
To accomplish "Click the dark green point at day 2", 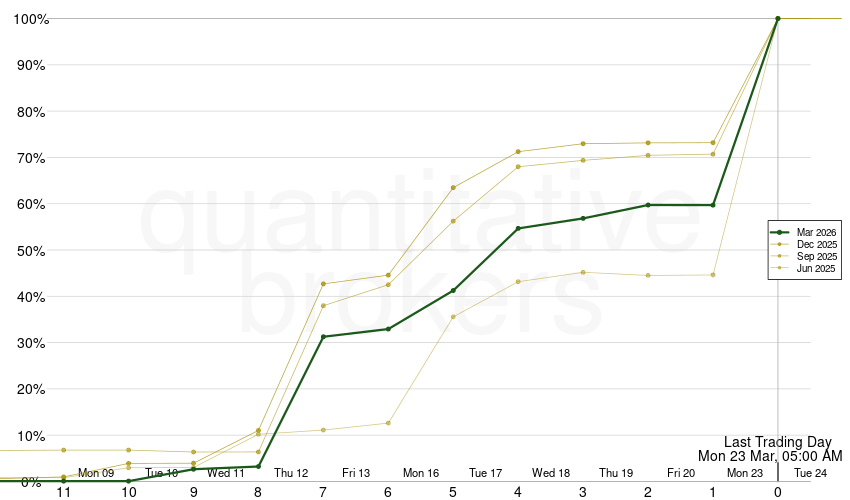I will click(x=648, y=205).
